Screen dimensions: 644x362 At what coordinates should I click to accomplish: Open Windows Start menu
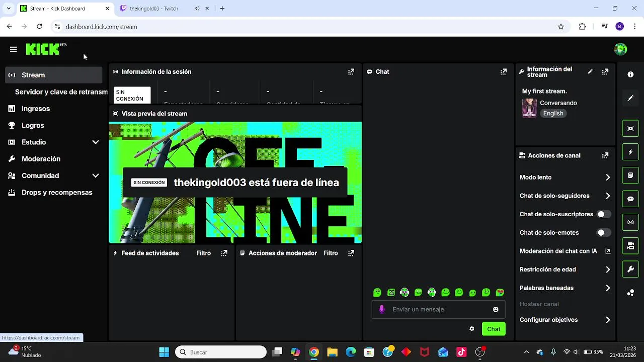[x=164, y=352]
